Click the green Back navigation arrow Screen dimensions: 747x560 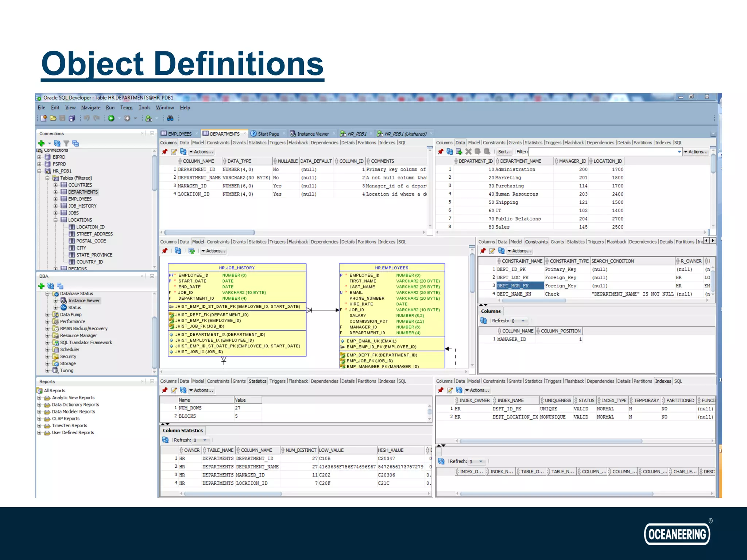point(111,118)
